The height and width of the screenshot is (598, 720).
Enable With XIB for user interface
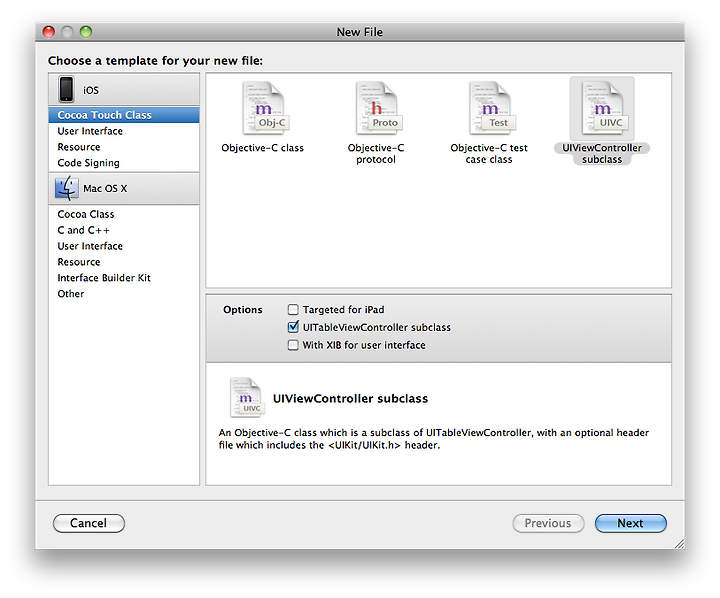[x=292, y=344]
